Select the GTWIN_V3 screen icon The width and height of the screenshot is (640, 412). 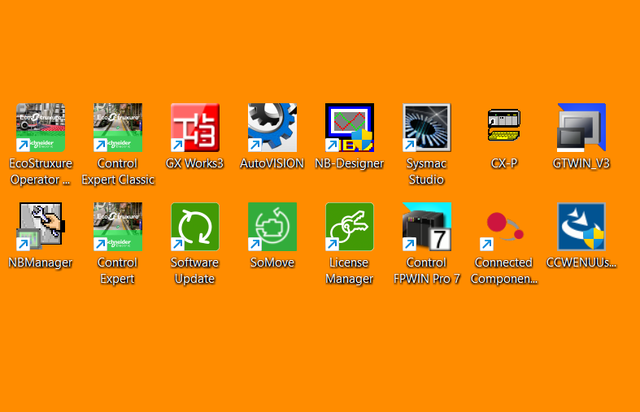[x=581, y=127]
